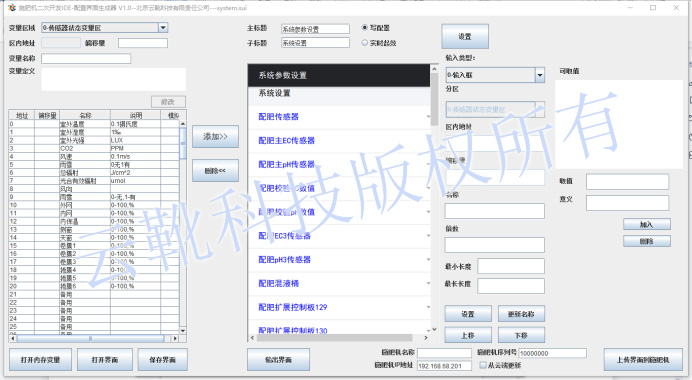Edit the 主标题 text field

315,29
